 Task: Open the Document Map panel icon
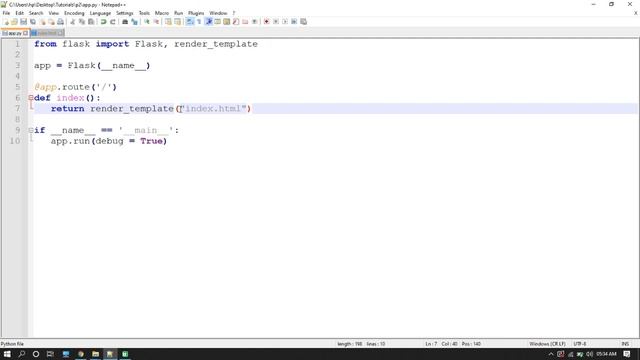pos(227,22)
